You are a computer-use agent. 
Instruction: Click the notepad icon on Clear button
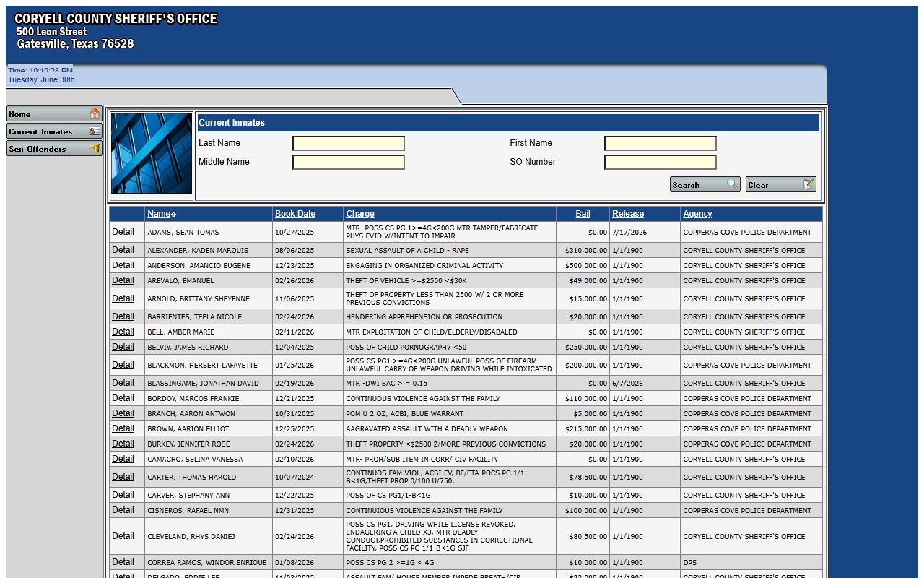(x=809, y=184)
